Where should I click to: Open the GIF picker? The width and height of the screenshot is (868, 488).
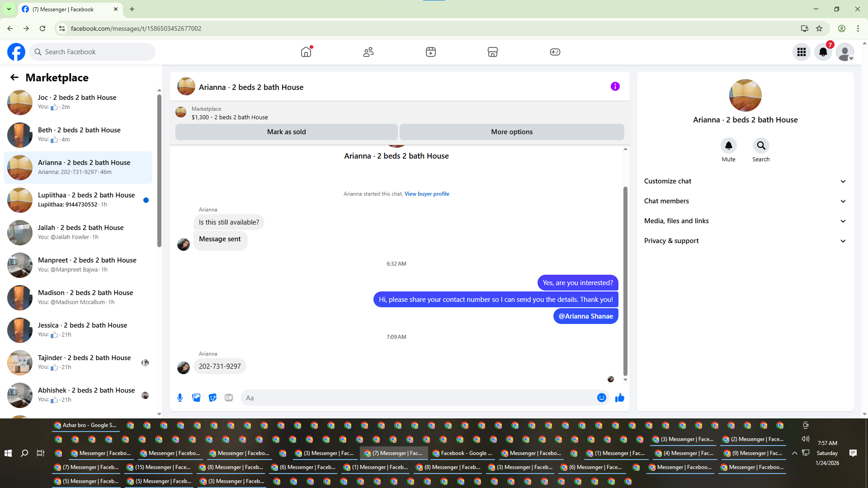coord(229,398)
